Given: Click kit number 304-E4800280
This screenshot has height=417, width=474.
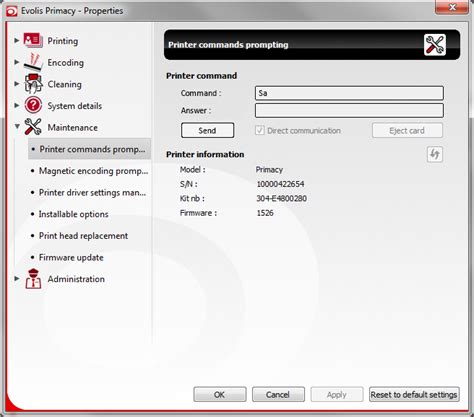Looking at the screenshot, I should pos(281,198).
